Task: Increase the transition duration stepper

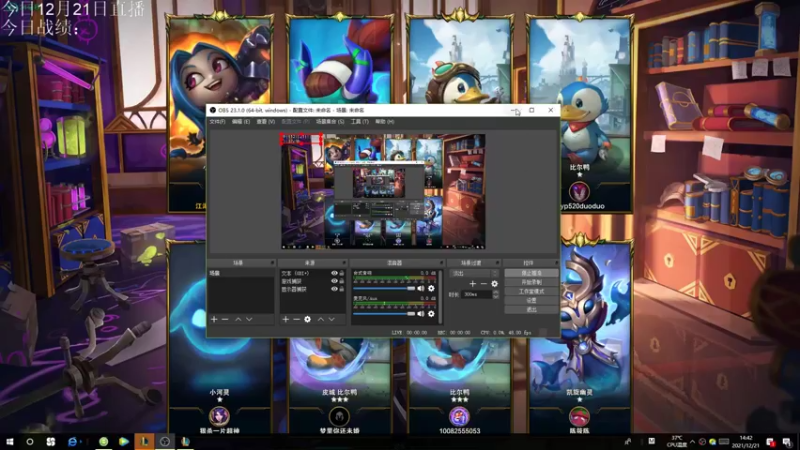Action: pos(495,292)
